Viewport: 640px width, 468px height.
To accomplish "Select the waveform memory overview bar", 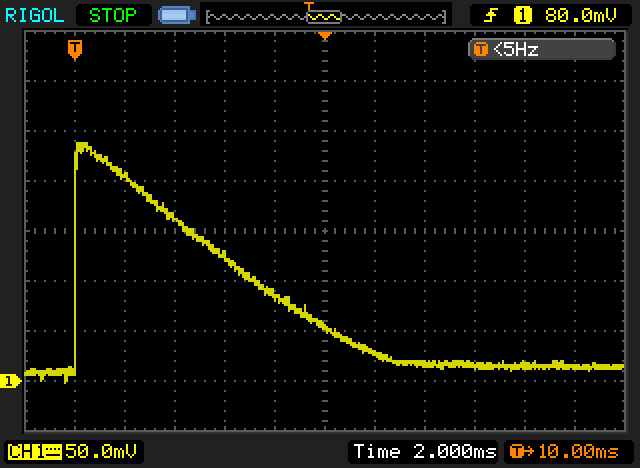I will (x=326, y=17).
